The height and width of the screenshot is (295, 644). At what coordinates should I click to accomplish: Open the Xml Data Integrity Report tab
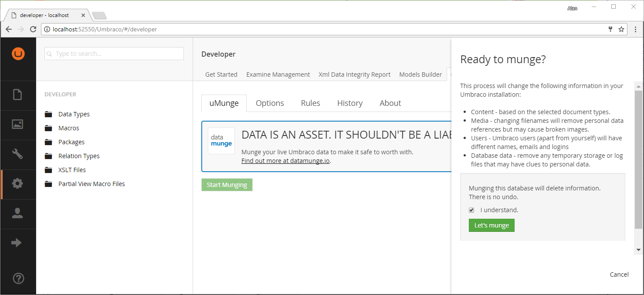(355, 75)
